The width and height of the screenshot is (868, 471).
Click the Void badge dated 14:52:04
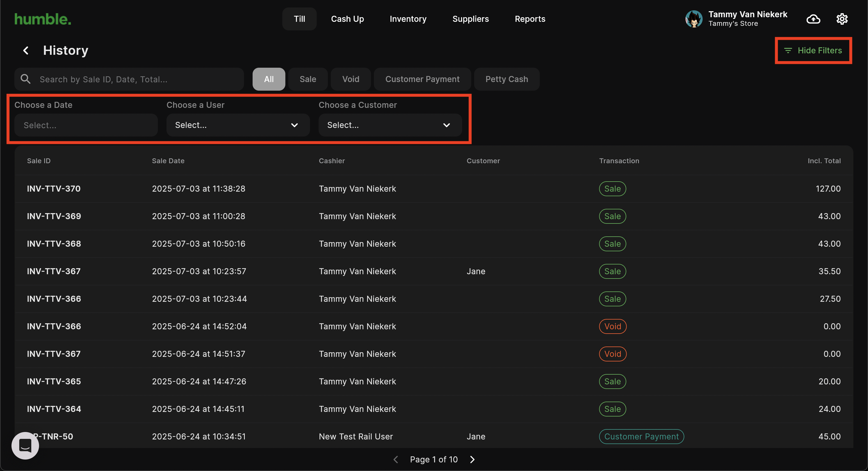point(613,326)
